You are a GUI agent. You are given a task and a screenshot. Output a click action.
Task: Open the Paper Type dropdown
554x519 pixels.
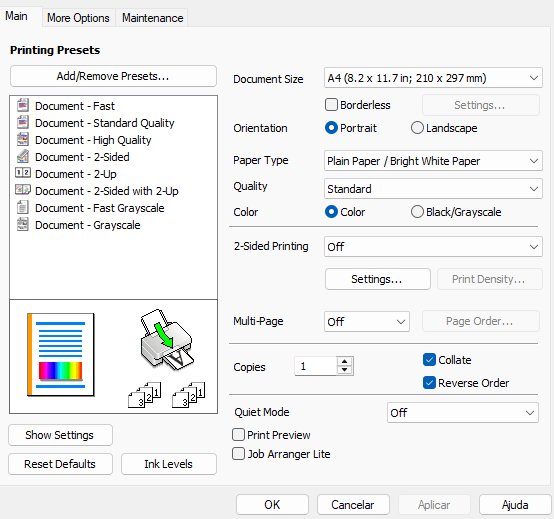pos(433,161)
